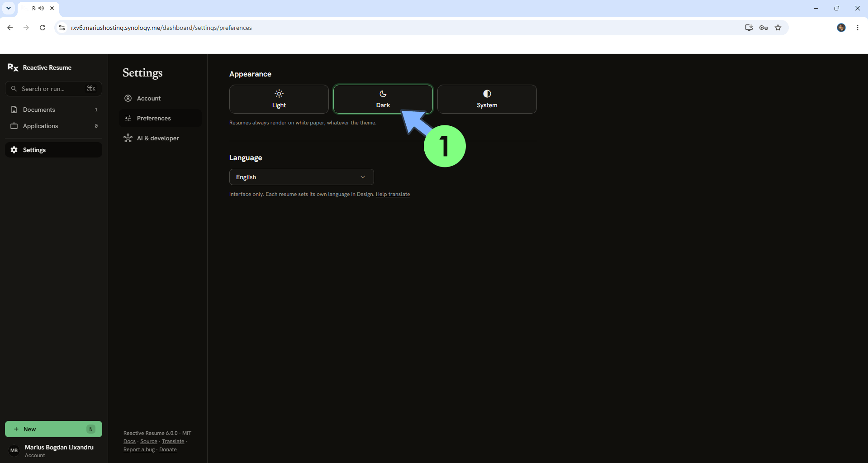Open the Source footer link
Screen dimensions: 868x463
click(x=149, y=441)
